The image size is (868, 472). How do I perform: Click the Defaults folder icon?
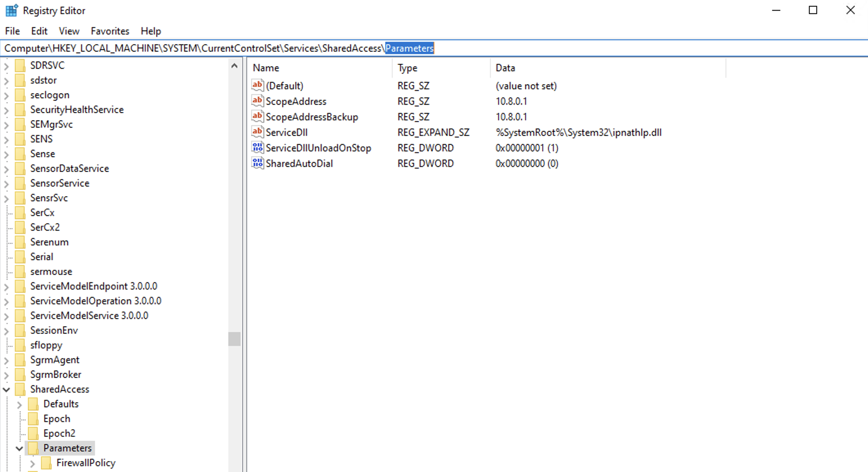click(x=33, y=404)
